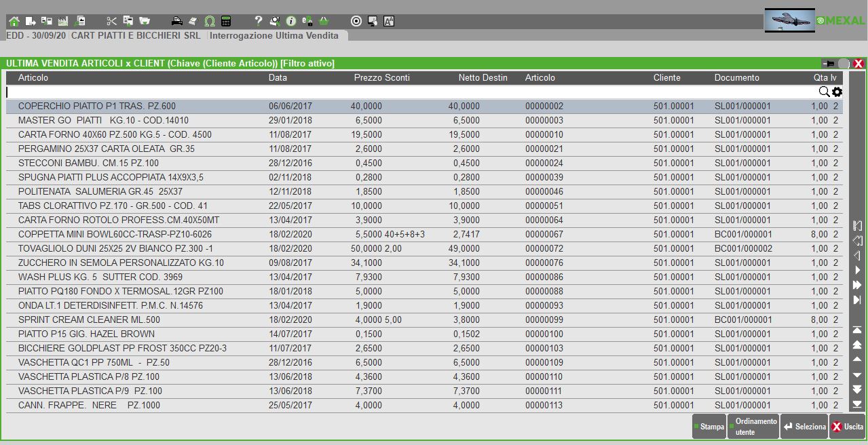Click the Seleziona button
This screenshot has height=445, width=868.
(804, 427)
